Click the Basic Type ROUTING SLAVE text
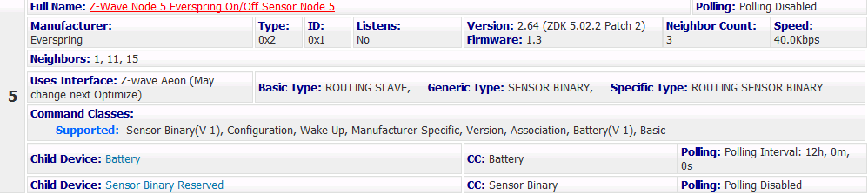This screenshot has height=195, width=868. [x=334, y=88]
